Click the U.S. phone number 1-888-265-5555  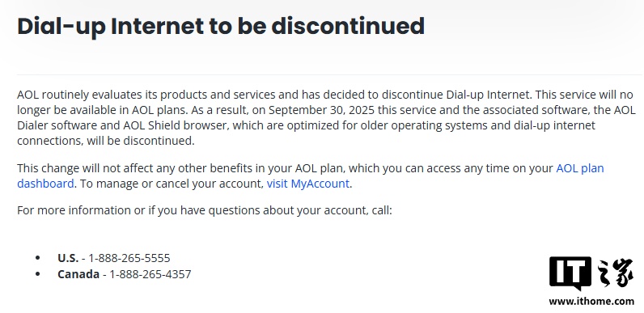[x=129, y=258]
